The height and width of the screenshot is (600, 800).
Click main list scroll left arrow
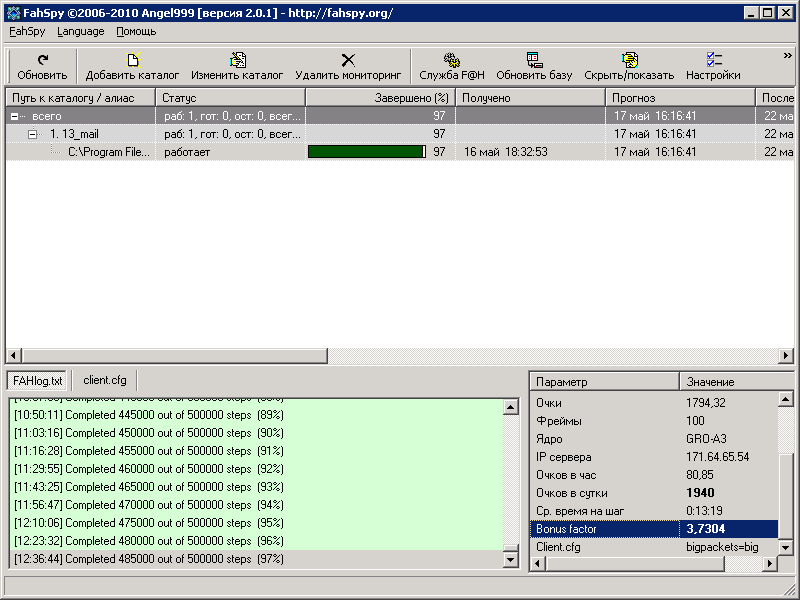[14, 356]
